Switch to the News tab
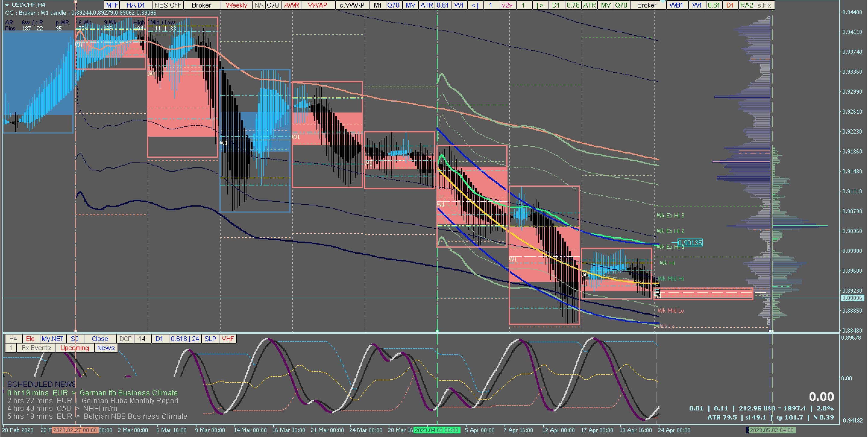 tap(106, 348)
